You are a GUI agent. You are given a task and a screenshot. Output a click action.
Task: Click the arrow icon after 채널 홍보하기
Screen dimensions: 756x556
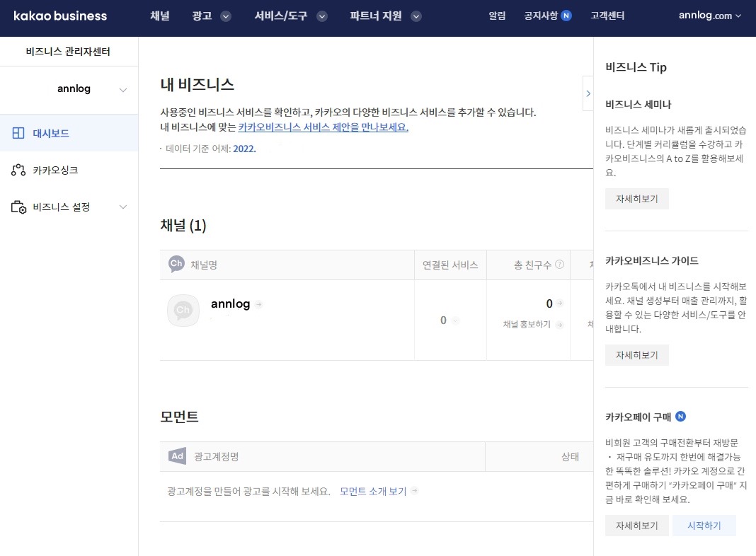point(559,325)
